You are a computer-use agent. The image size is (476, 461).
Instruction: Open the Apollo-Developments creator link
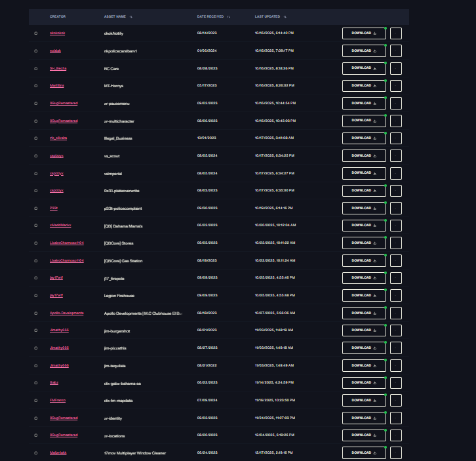(x=66, y=313)
